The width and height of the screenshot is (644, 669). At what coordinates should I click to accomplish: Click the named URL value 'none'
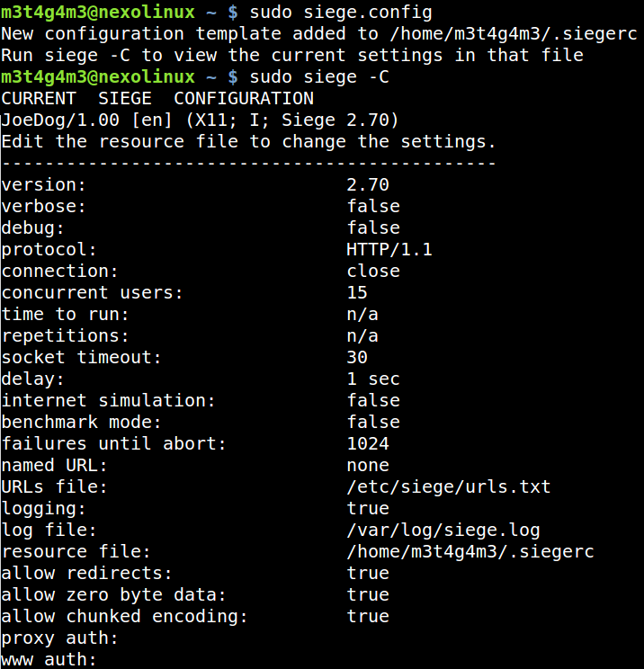point(368,465)
